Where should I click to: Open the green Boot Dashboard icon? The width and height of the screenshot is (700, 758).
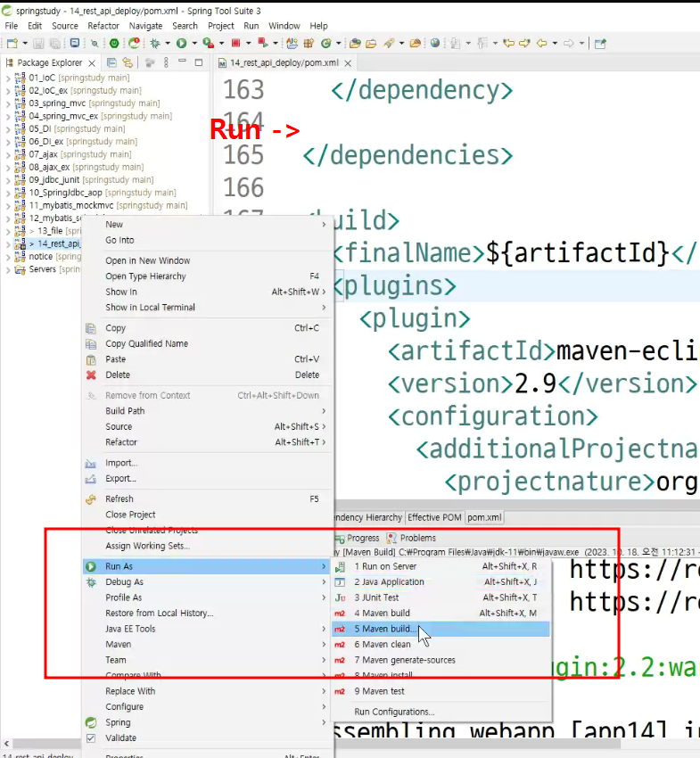[114, 44]
